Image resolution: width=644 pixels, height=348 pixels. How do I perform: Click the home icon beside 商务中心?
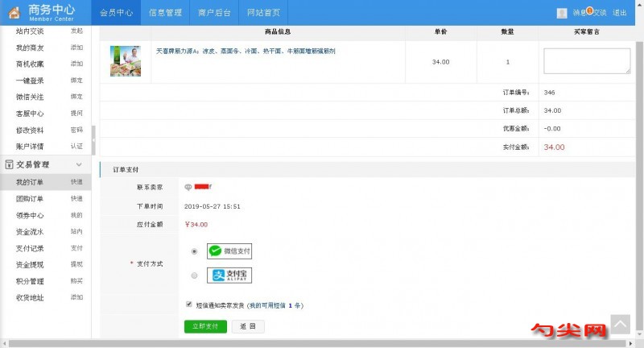pos(13,13)
